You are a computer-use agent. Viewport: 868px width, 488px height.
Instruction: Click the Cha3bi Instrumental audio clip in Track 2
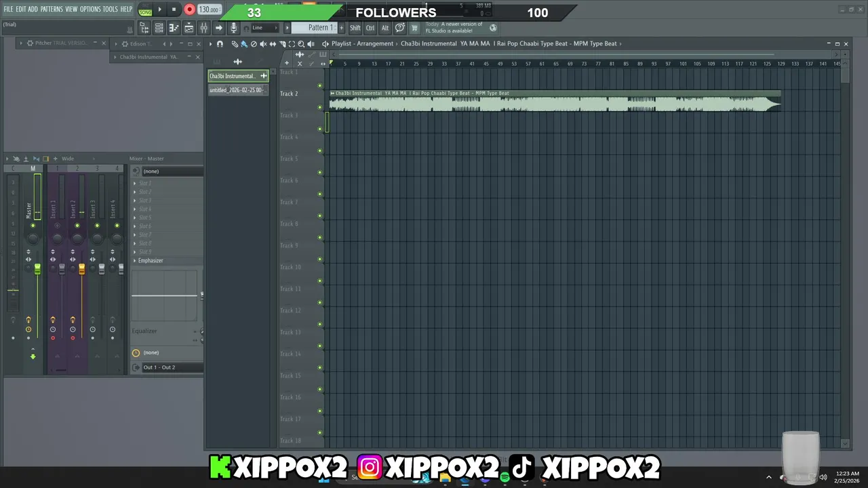click(x=555, y=101)
